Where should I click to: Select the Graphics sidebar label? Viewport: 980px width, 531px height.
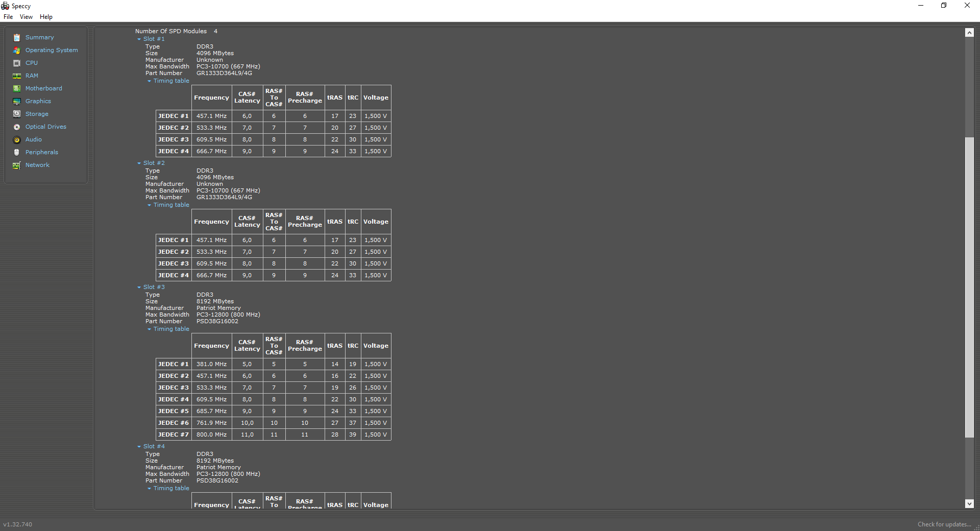coord(38,101)
